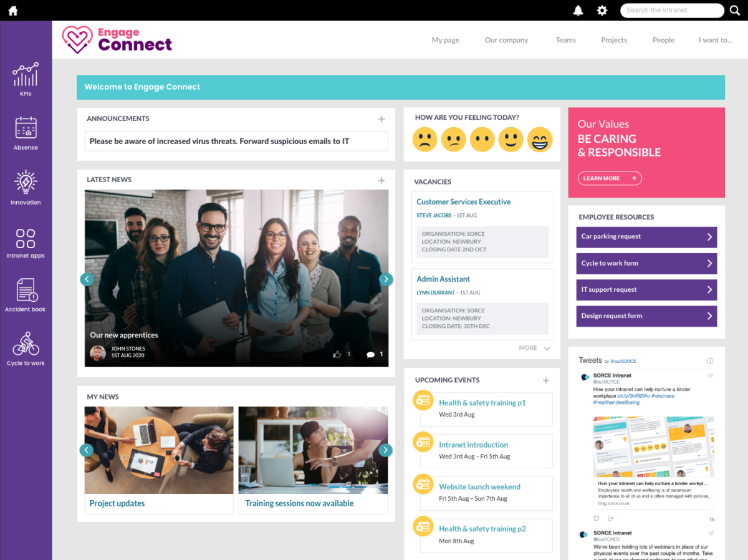Open the Car parking request form

pyautogui.click(x=646, y=237)
